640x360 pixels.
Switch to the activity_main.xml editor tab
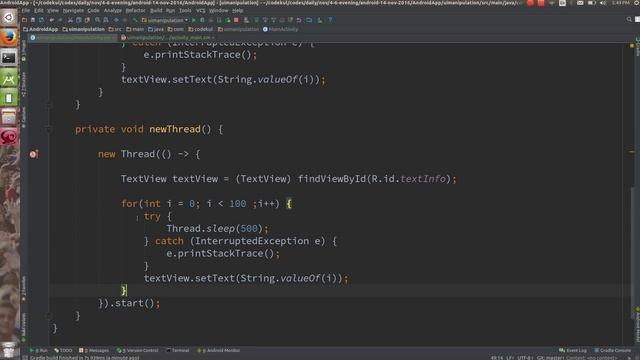[x=168, y=38]
